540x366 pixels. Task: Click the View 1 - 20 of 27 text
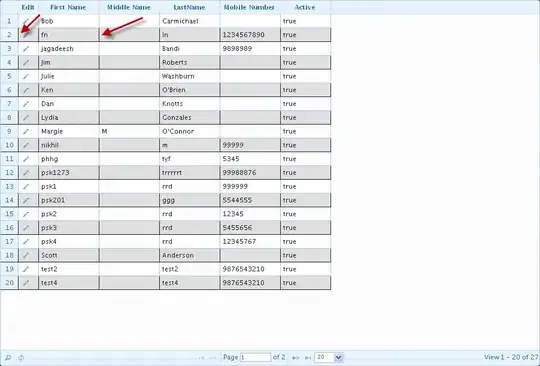click(x=511, y=357)
